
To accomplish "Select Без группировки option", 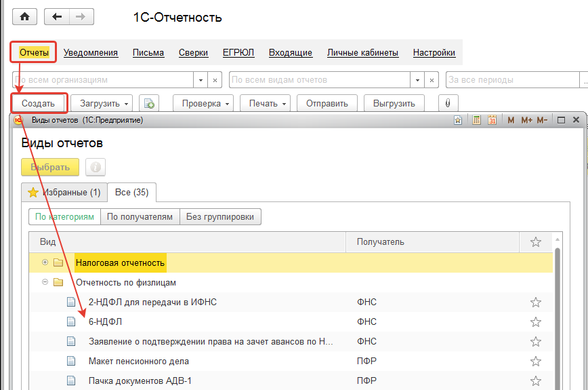I will [220, 217].
